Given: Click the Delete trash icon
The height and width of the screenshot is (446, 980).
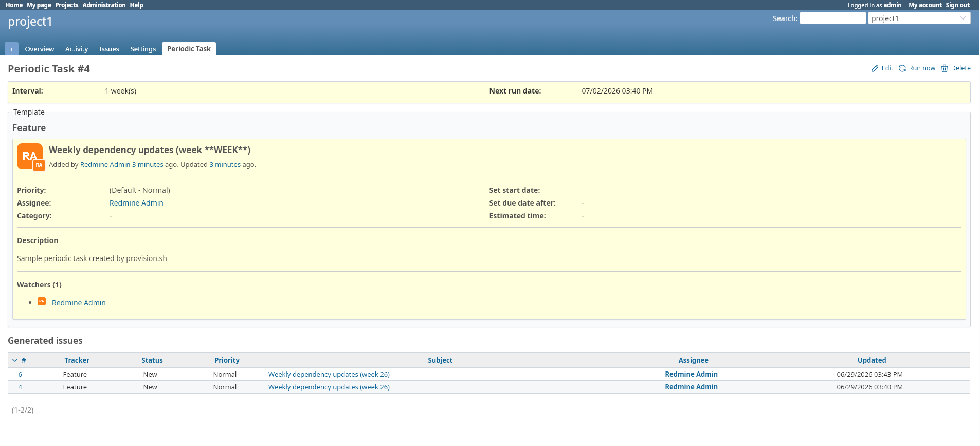Looking at the screenshot, I should pos(945,68).
